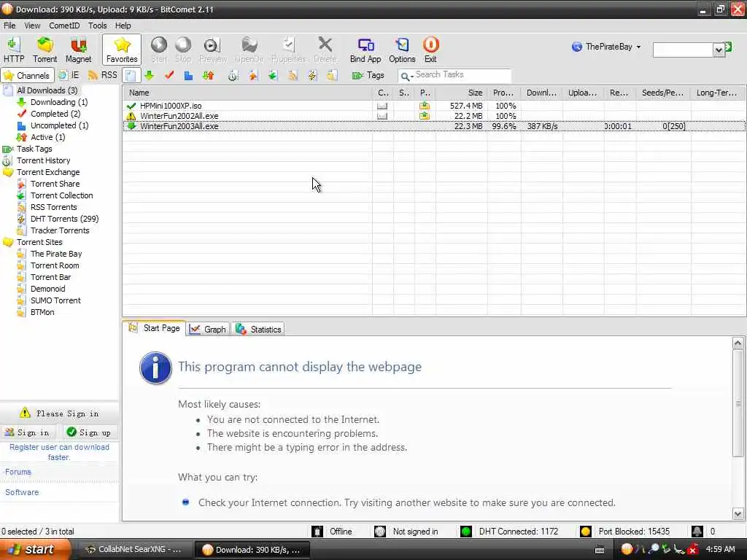Open the File menu
This screenshot has height=560, width=747.
click(x=9, y=26)
